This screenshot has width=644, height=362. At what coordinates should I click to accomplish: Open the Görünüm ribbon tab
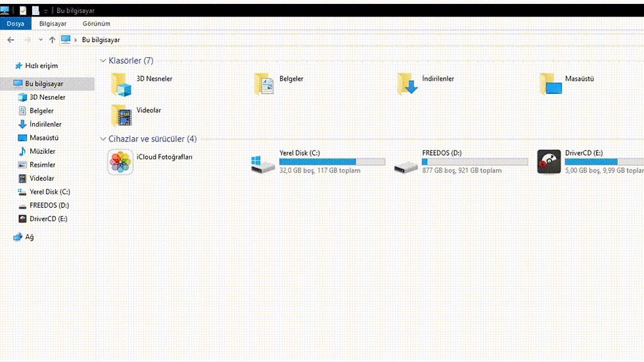pos(96,24)
